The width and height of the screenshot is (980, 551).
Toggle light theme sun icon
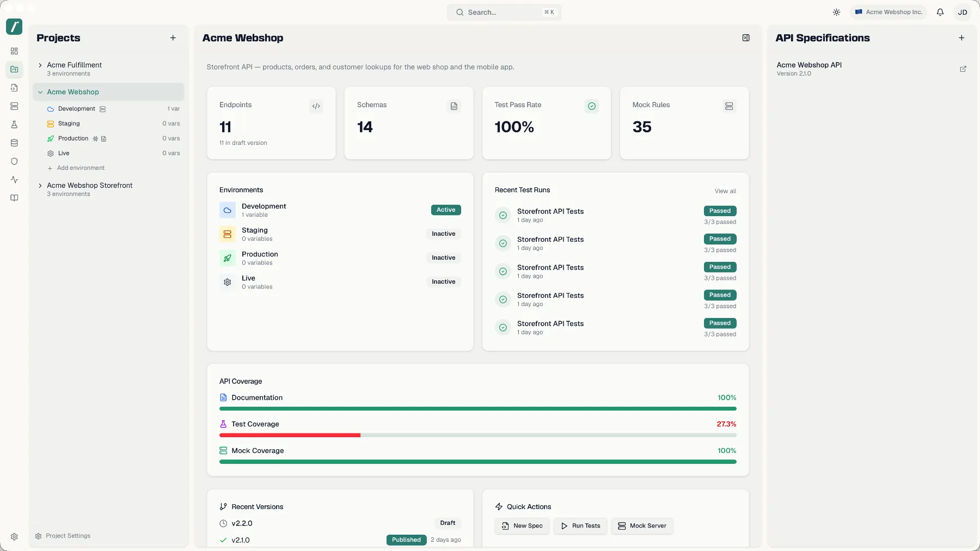(x=836, y=12)
